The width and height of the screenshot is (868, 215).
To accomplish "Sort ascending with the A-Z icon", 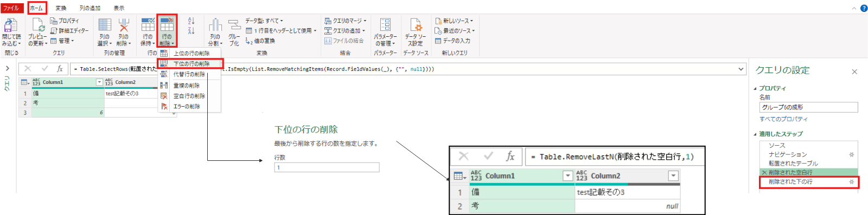I will click(x=191, y=21).
